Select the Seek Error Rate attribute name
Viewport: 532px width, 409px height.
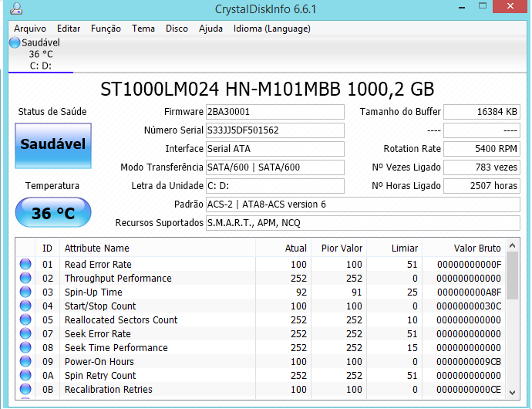(x=98, y=334)
